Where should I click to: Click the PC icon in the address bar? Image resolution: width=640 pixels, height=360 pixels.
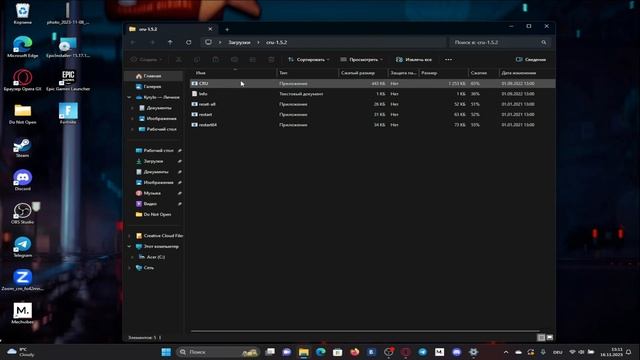click(x=208, y=42)
